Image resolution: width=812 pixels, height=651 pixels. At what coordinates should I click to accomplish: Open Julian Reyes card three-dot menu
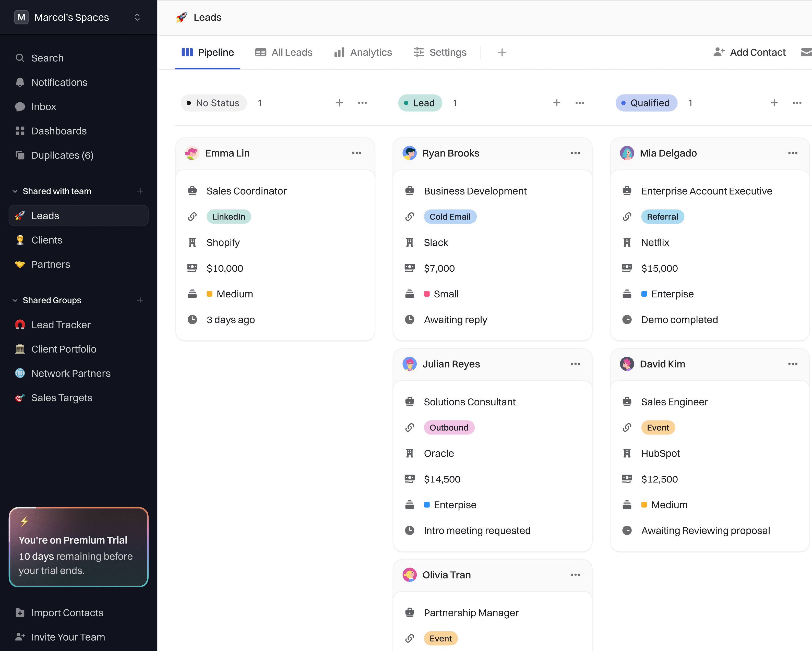pyautogui.click(x=575, y=364)
